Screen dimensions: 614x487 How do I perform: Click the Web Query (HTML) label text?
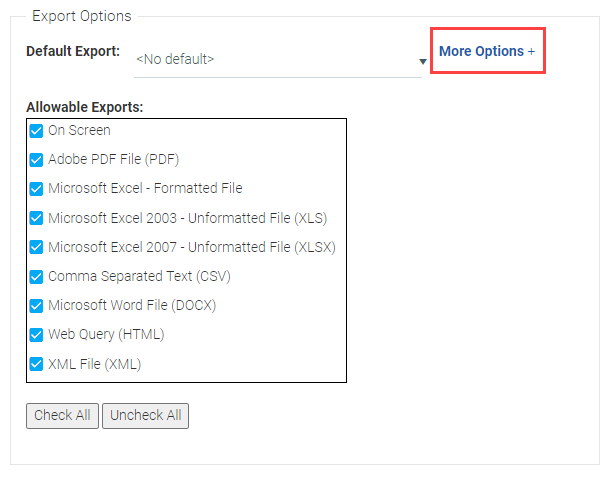[106, 335]
